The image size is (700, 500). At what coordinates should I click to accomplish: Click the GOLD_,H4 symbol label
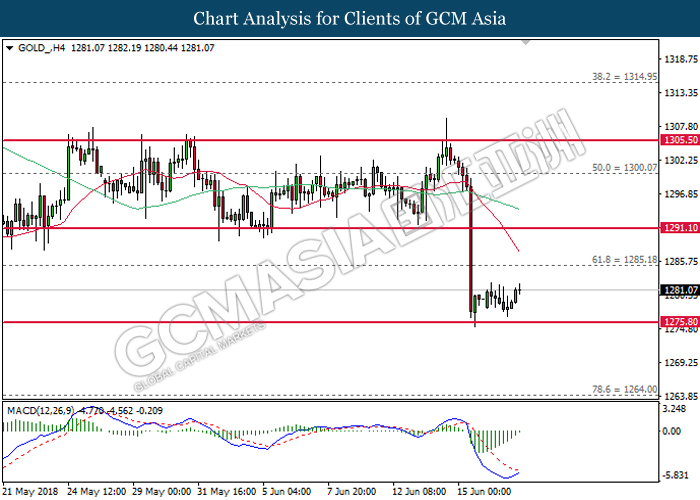[x=42, y=48]
